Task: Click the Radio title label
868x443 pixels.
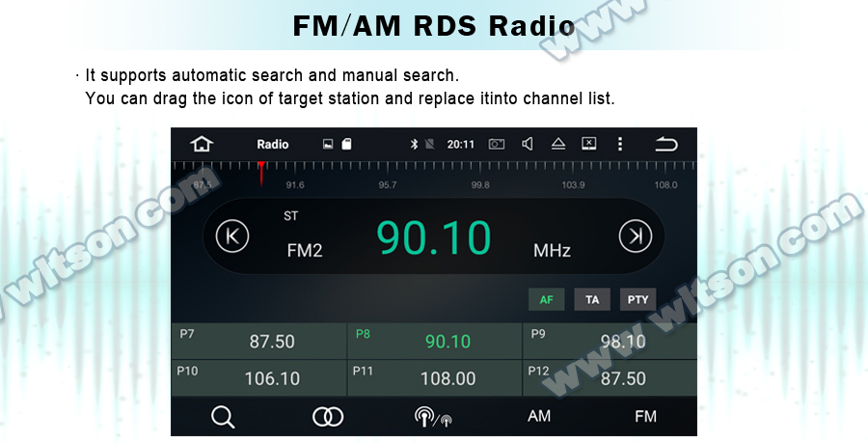Action: click(272, 145)
